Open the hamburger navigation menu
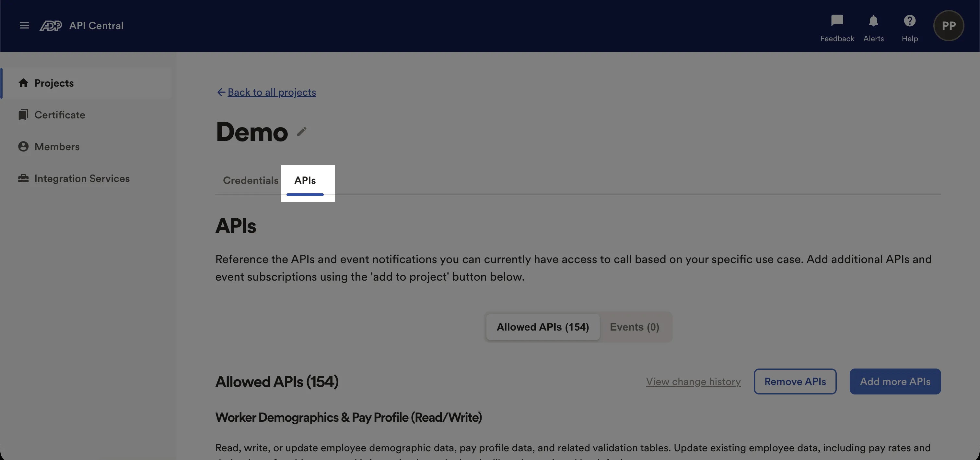 point(24,26)
